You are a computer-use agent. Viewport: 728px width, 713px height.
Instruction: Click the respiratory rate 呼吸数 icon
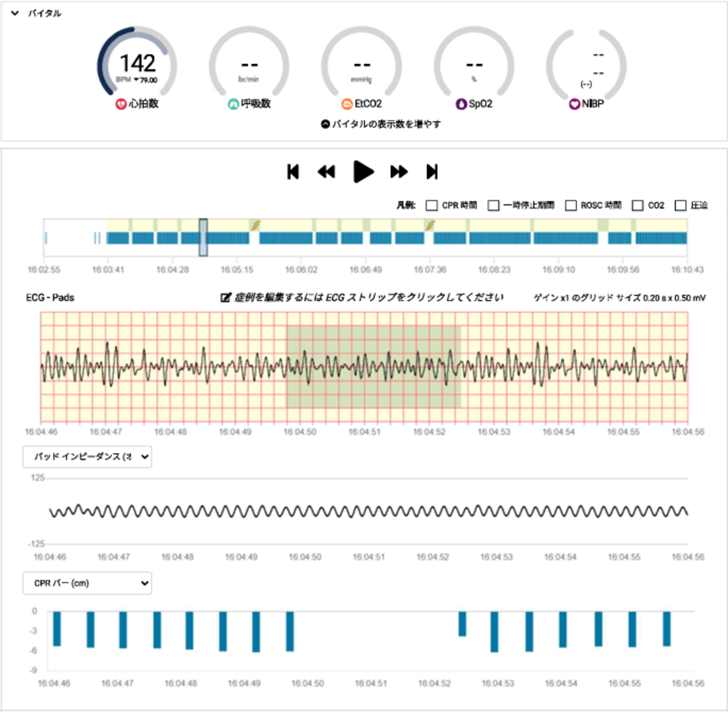[233, 104]
